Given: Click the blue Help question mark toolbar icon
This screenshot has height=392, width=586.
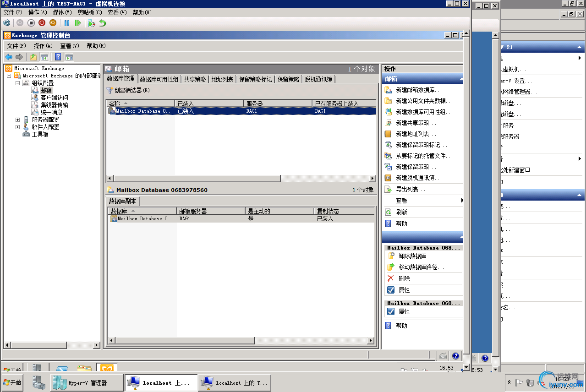Looking at the screenshot, I should pyautogui.click(x=58, y=57).
